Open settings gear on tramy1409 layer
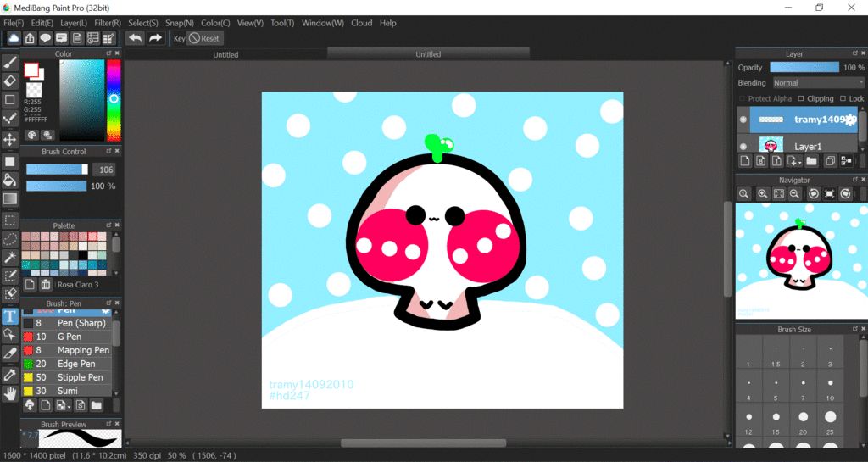 (x=850, y=120)
